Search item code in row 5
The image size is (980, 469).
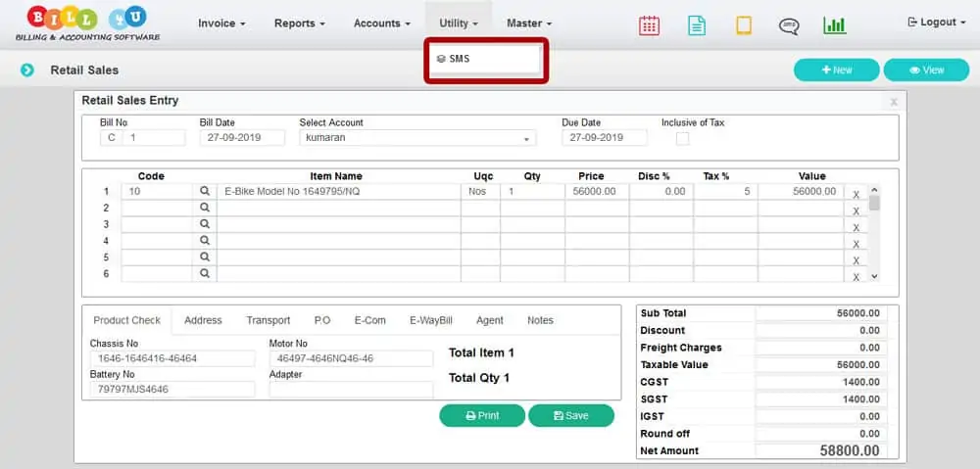(x=205, y=257)
